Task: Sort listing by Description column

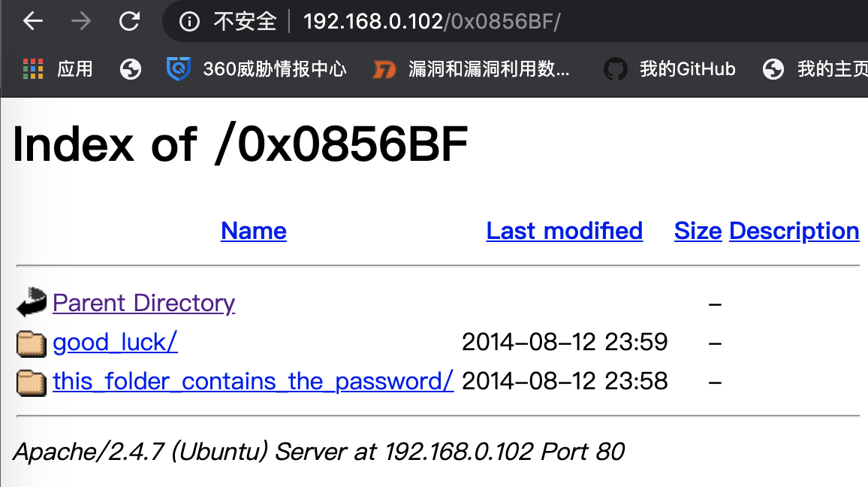Action: (794, 231)
